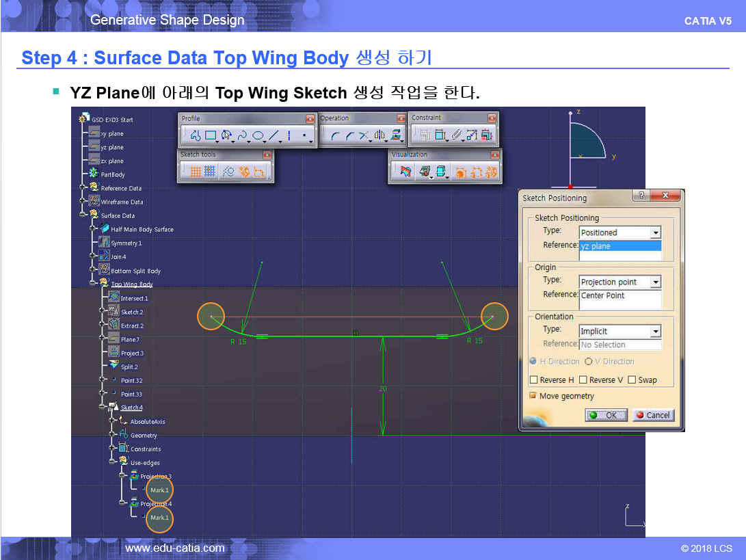
Task: Open the Orientation Type dropdown
Action: [655, 332]
